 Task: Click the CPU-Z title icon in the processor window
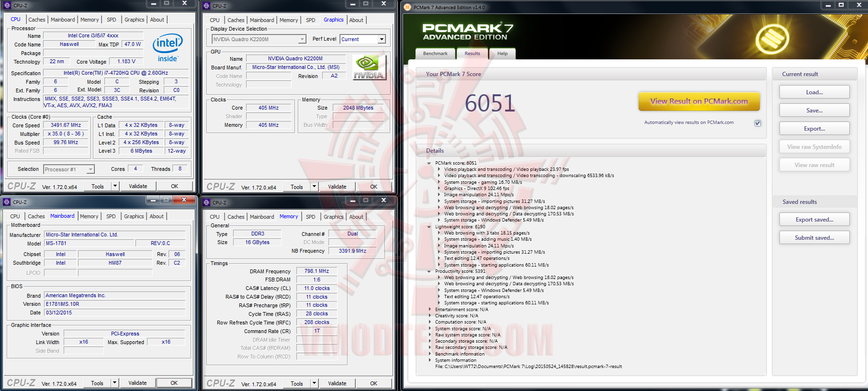(x=7, y=5)
